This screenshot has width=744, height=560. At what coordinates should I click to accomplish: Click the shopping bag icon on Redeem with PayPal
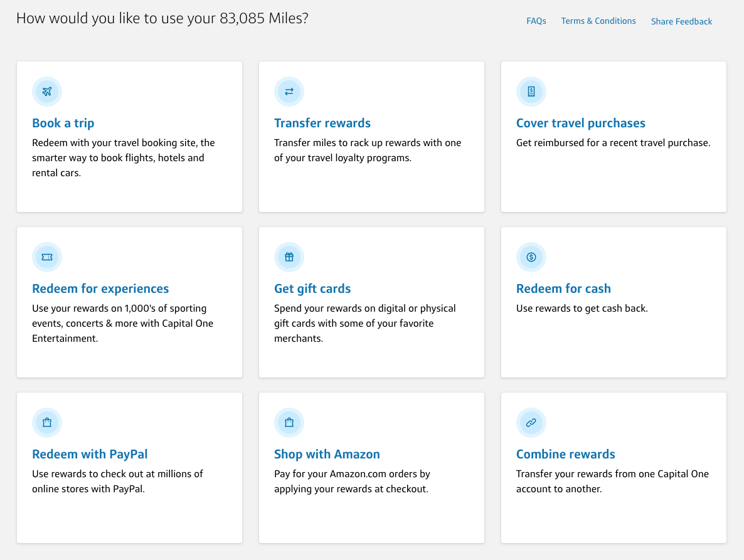click(x=47, y=422)
